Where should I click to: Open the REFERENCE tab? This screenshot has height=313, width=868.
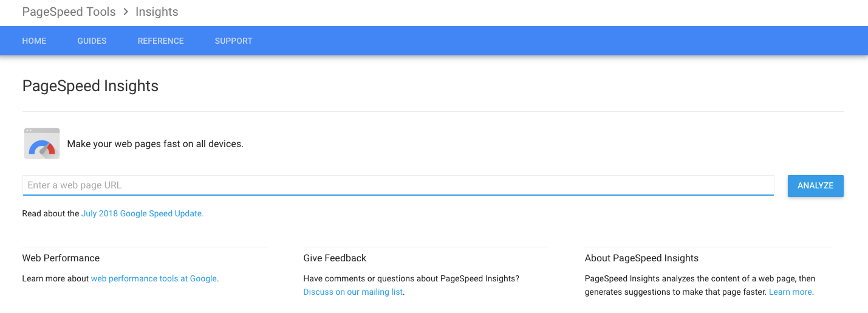(x=160, y=41)
